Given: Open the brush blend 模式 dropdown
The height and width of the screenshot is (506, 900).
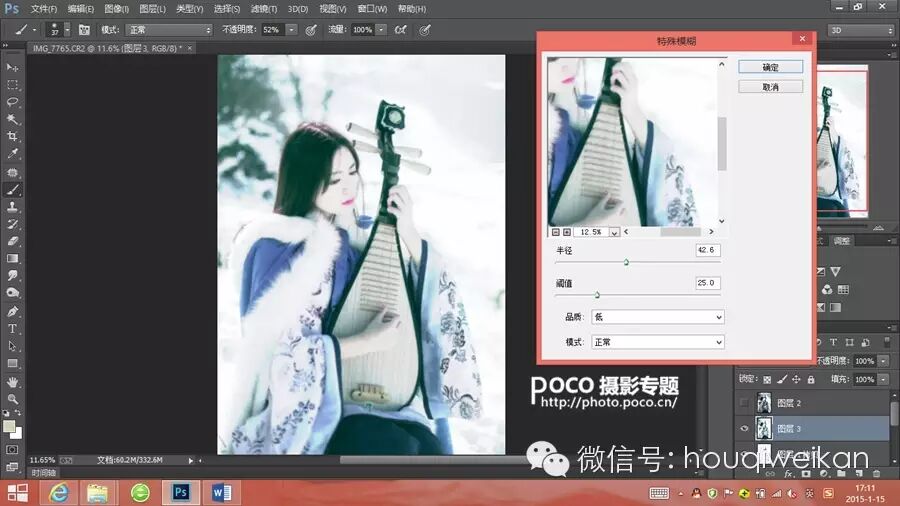Looking at the screenshot, I should coord(169,30).
